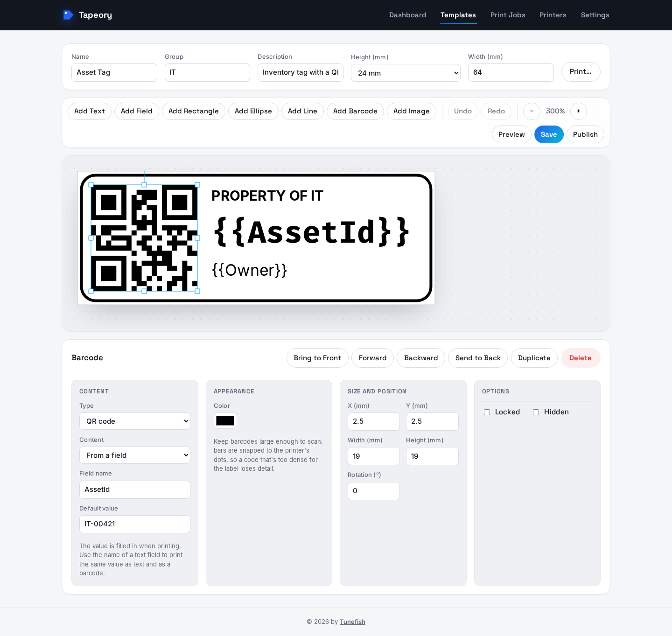Viewport: 672px width, 636px height.
Task: Select the {{AssetId}} field on canvas
Action: tap(311, 232)
